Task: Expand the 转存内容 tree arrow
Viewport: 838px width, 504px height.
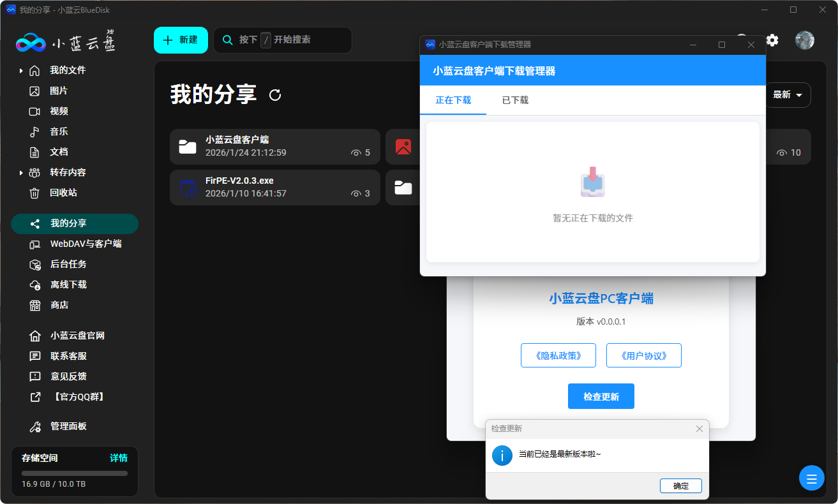Action: pos(21,172)
